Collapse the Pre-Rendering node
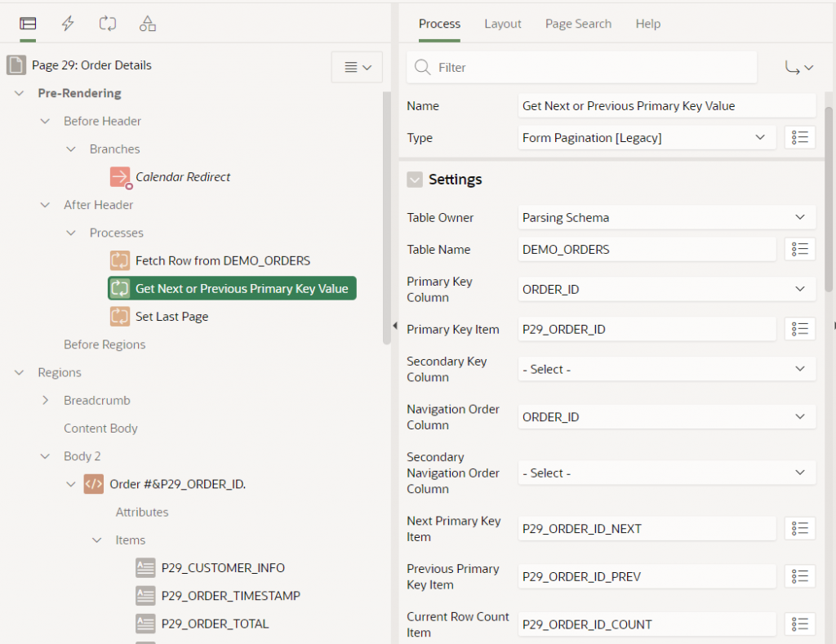The height and width of the screenshot is (644, 836). point(20,93)
